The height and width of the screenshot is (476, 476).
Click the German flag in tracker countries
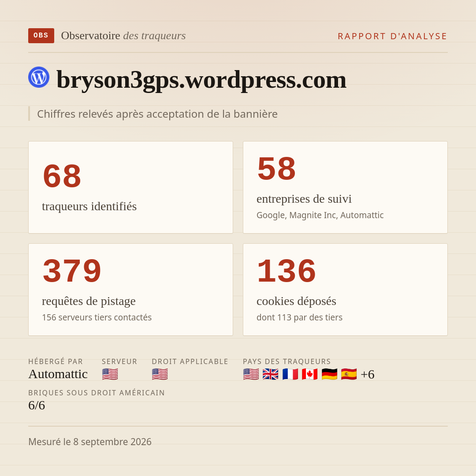[x=329, y=374]
